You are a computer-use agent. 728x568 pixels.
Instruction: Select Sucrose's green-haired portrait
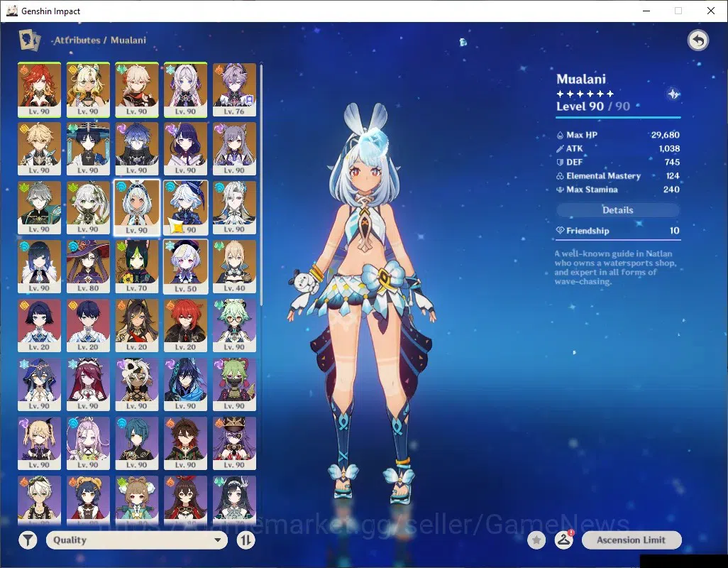234,326
